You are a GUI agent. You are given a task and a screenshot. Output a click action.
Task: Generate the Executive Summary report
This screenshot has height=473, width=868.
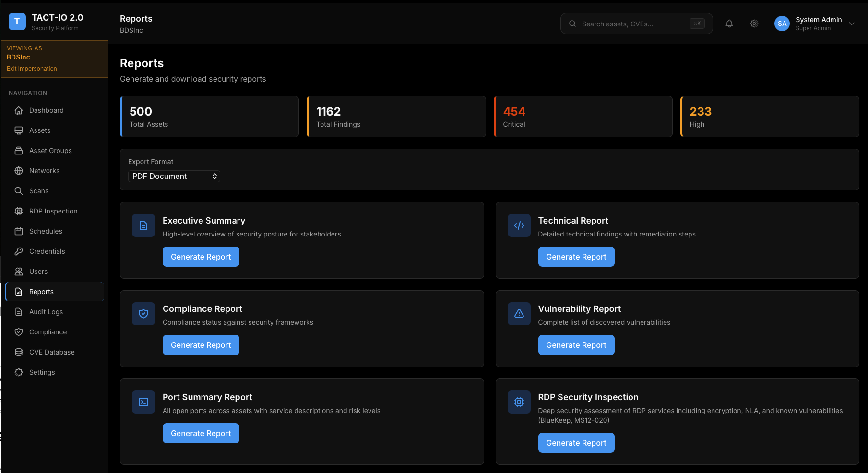(x=201, y=257)
